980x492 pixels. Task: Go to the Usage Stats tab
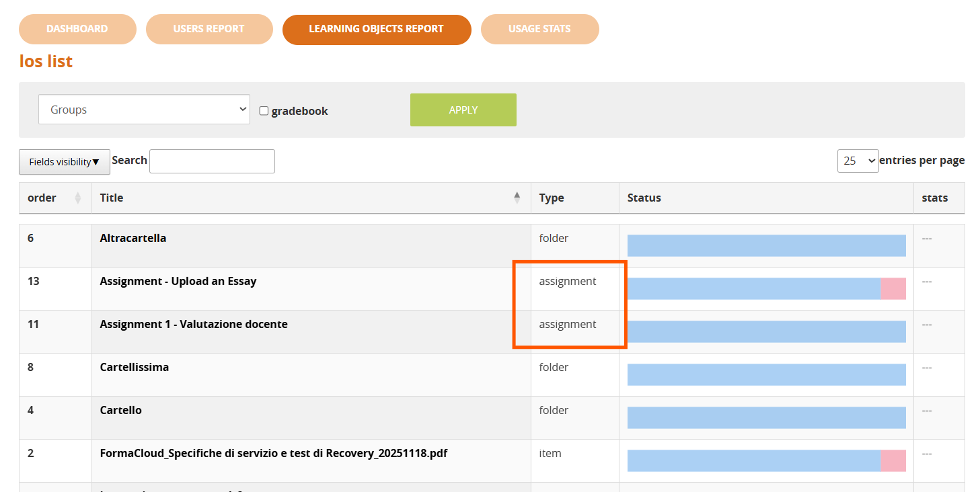click(x=539, y=29)
